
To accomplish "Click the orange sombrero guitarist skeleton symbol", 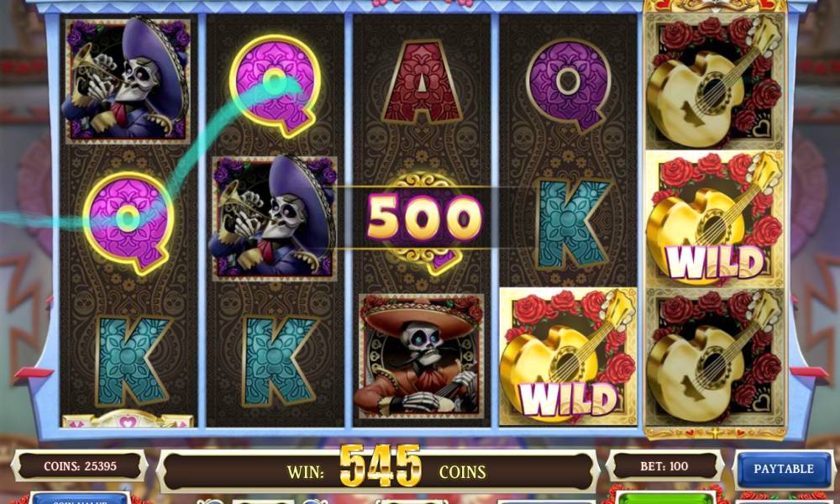I will [x=423, y=357].
